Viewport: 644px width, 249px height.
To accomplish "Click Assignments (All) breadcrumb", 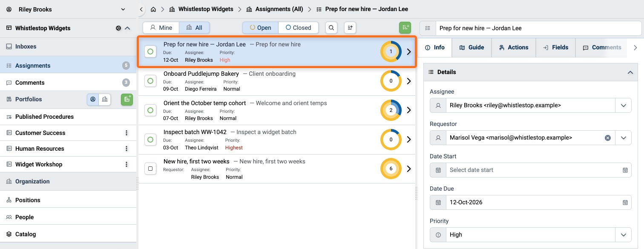I will (x=275, y=9).
